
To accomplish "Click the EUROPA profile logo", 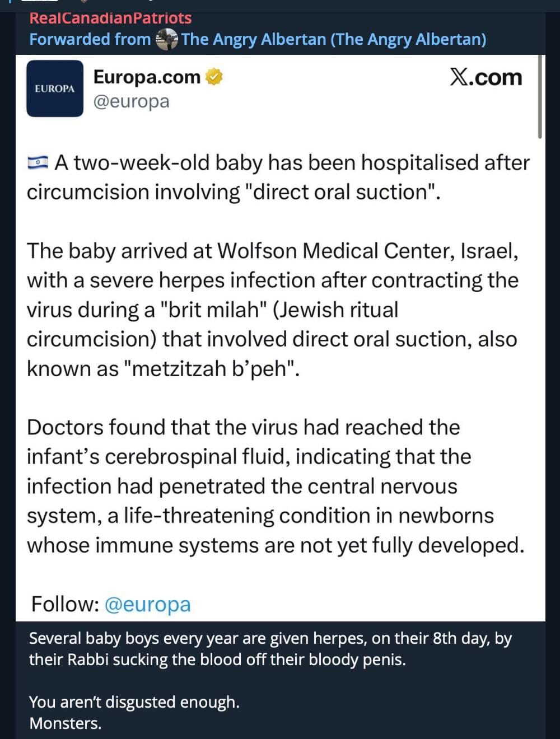I will click(55, 88).
